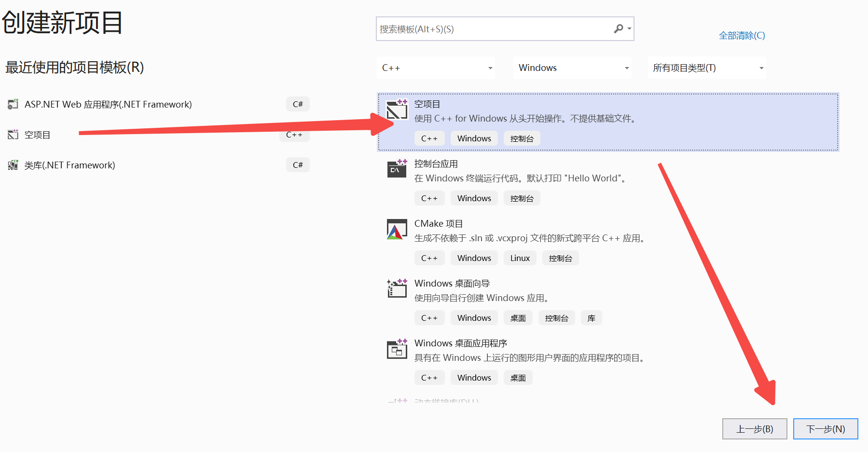Click the 控制台 tag under Windows 桌面向导
This screenshot has width=868, height=452.
(557, 318)
